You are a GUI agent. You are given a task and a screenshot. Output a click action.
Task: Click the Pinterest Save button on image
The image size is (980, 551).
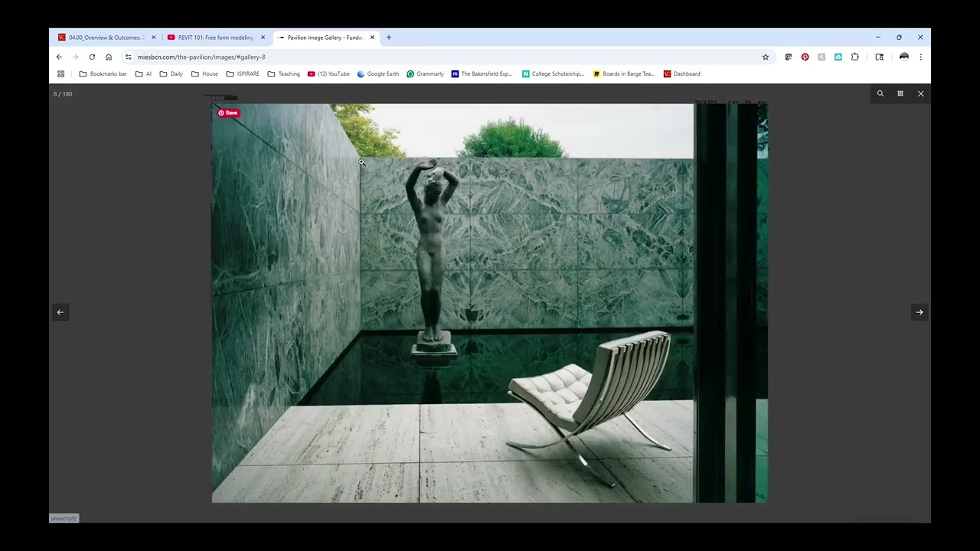click(228, 113)
